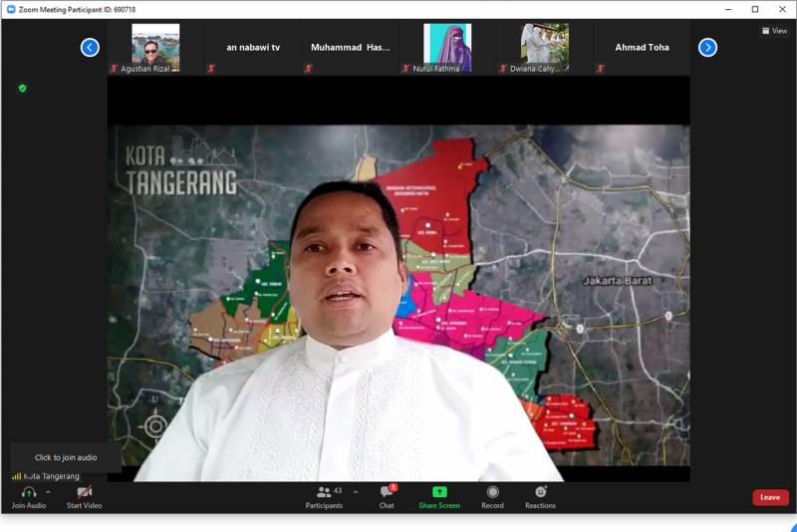Start recording with the Record icon
Viewport: 797px width, 532px height.
[492, 492]
